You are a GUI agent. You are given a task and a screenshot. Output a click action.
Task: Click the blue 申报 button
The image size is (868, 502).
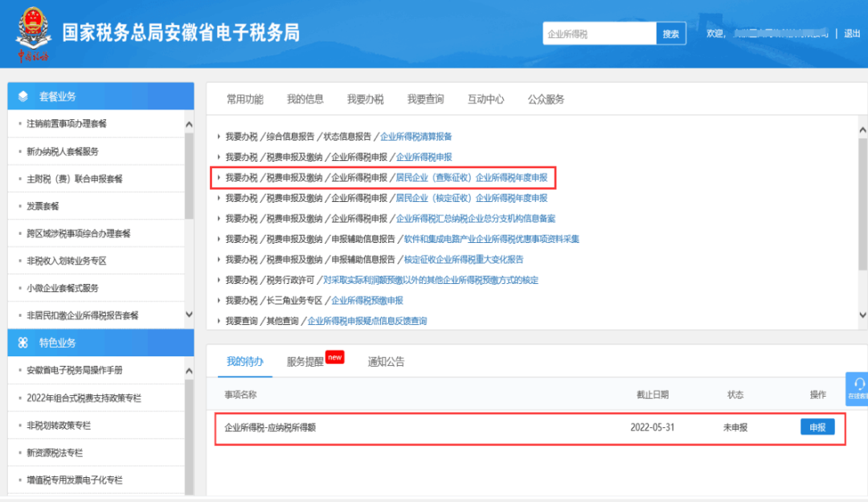coord(817,427)
